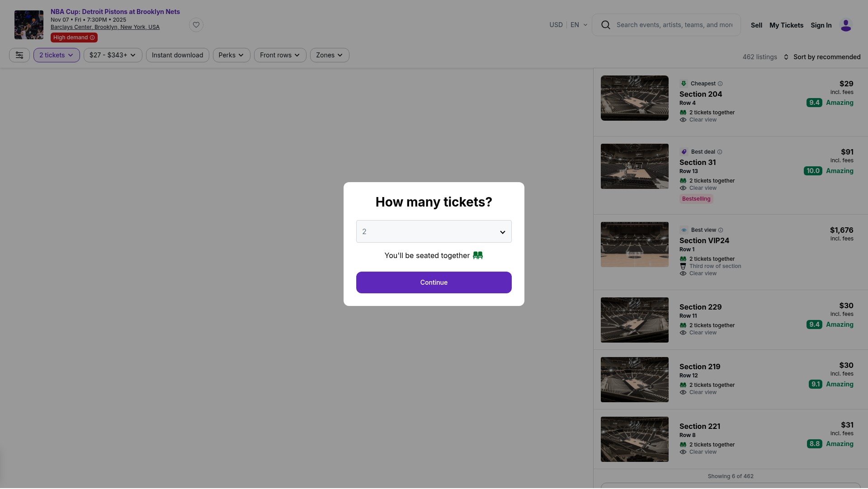Screen dimensions: 868x489
Task: Click the Best deal tag icon
Action: (x=684, y=152)
